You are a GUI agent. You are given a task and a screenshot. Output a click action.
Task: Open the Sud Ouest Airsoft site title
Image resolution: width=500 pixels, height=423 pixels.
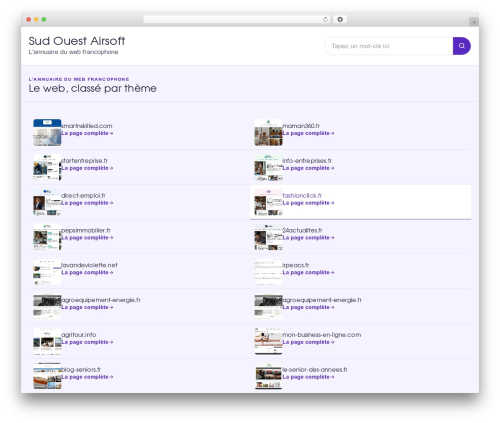click(x=77, y=41)
